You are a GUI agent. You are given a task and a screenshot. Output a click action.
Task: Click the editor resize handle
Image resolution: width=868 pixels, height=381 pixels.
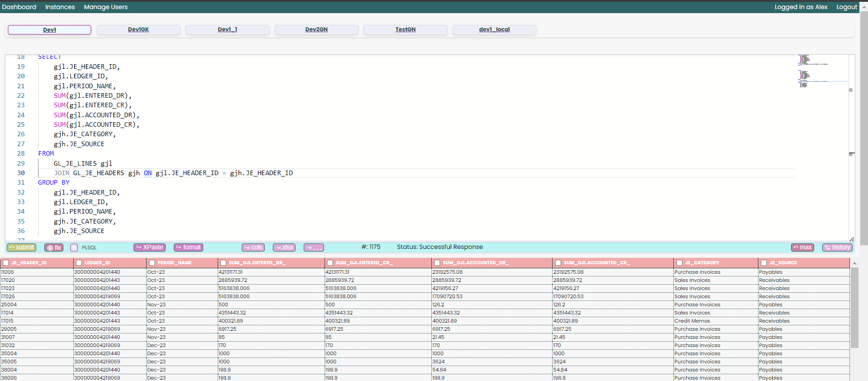coord(852,239)
